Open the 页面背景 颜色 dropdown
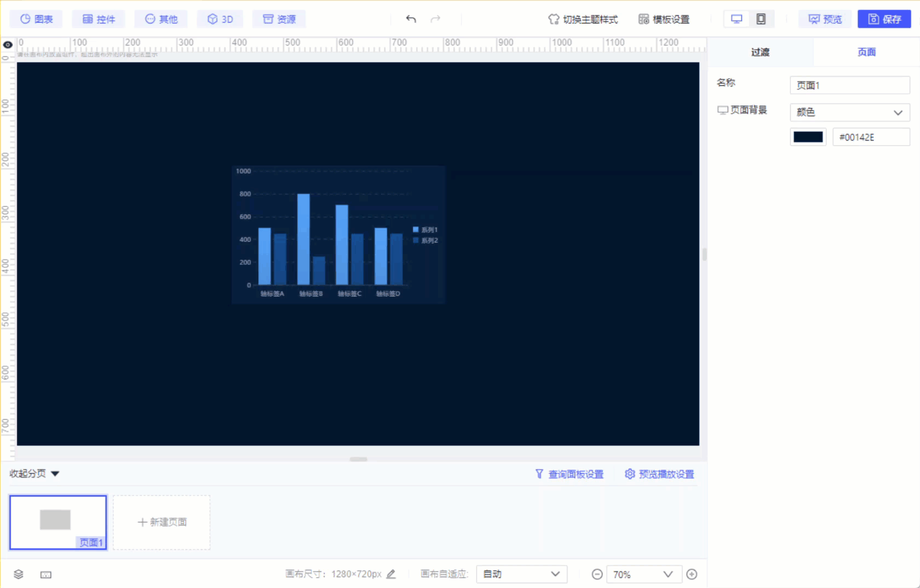This screenshot has width=920, height=588. [x=850, y=112]
